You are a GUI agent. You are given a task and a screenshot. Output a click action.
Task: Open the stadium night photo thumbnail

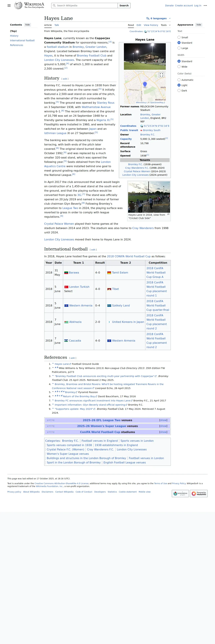click(x=145, y=57)
